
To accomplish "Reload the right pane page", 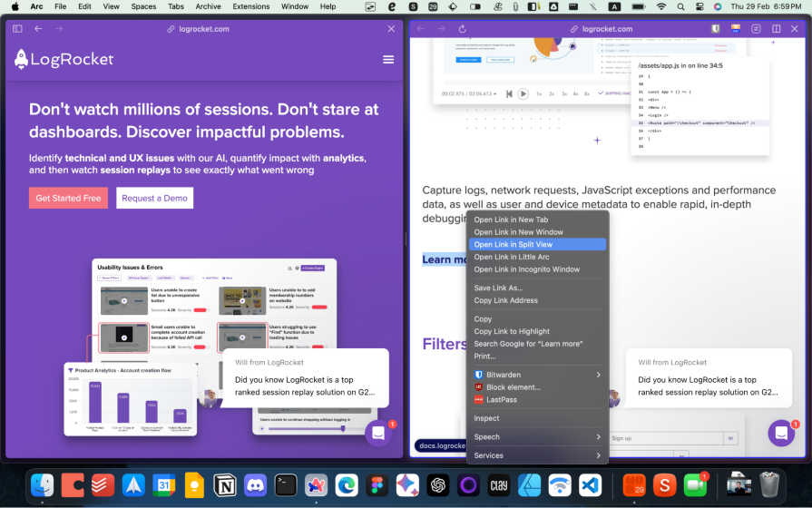I will click(463, 29).
